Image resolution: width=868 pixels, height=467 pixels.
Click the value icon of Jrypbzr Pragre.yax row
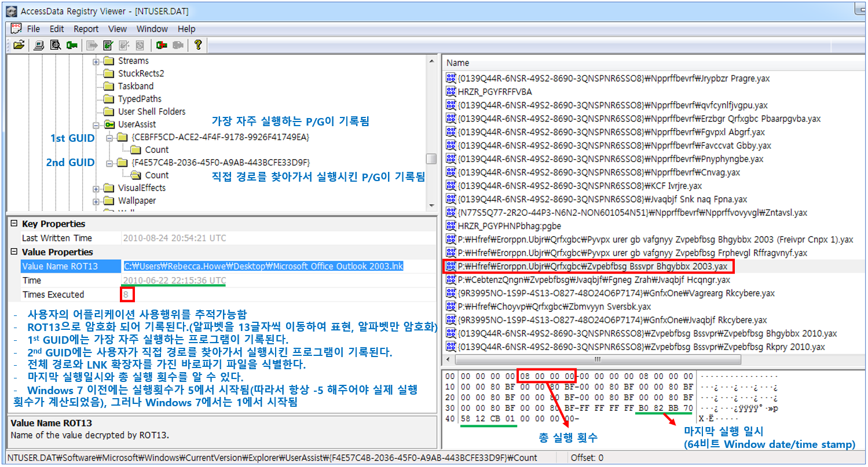pyautogui.click(x=451, y=78)
